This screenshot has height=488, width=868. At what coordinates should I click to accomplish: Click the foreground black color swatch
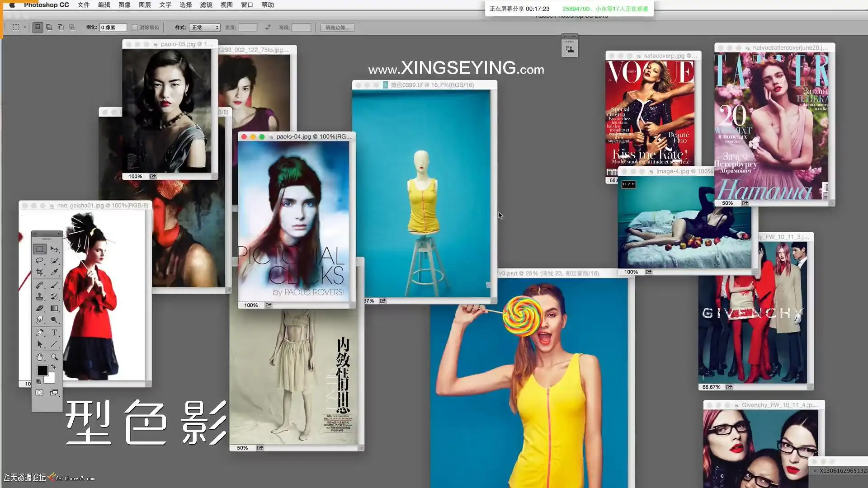[x=42, y=371]
